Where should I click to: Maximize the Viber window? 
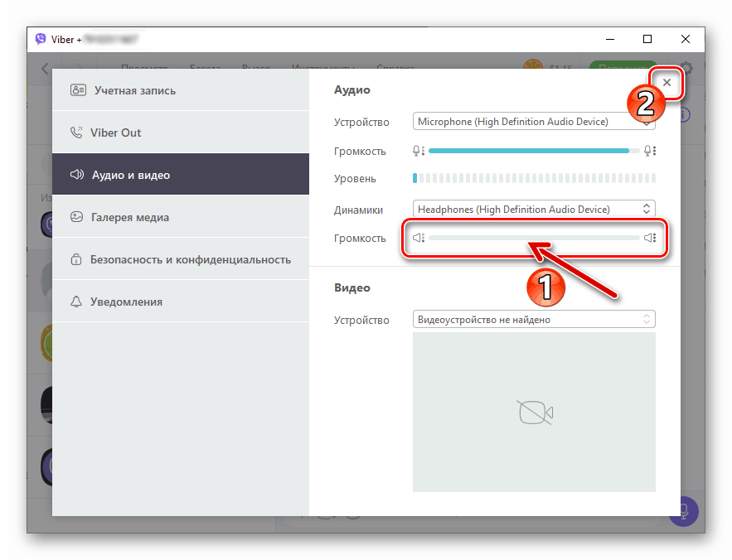(647, 39)
